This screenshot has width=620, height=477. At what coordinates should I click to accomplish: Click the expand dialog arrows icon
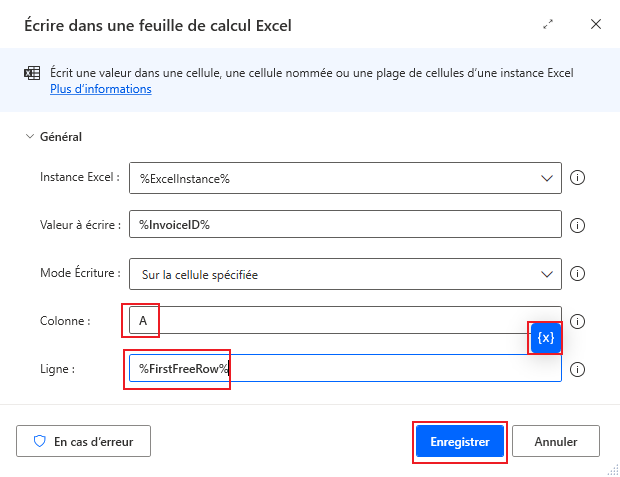pyautogui.click(x=548, y=24)
